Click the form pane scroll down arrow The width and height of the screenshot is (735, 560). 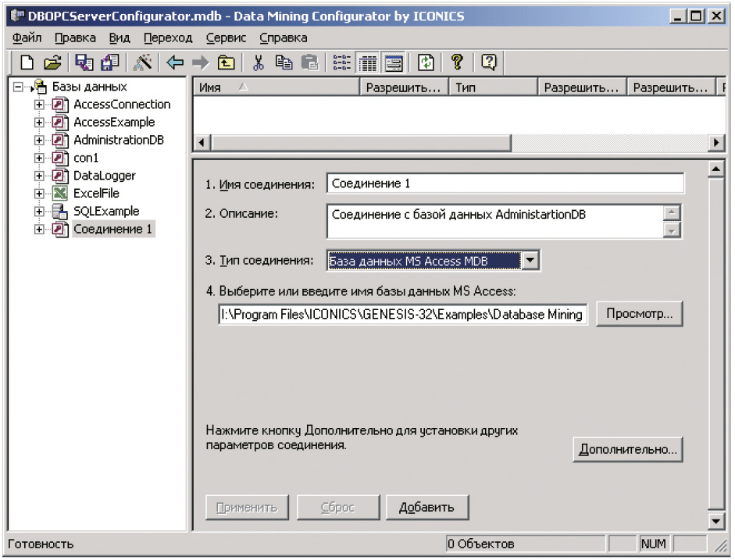point(715,521)
